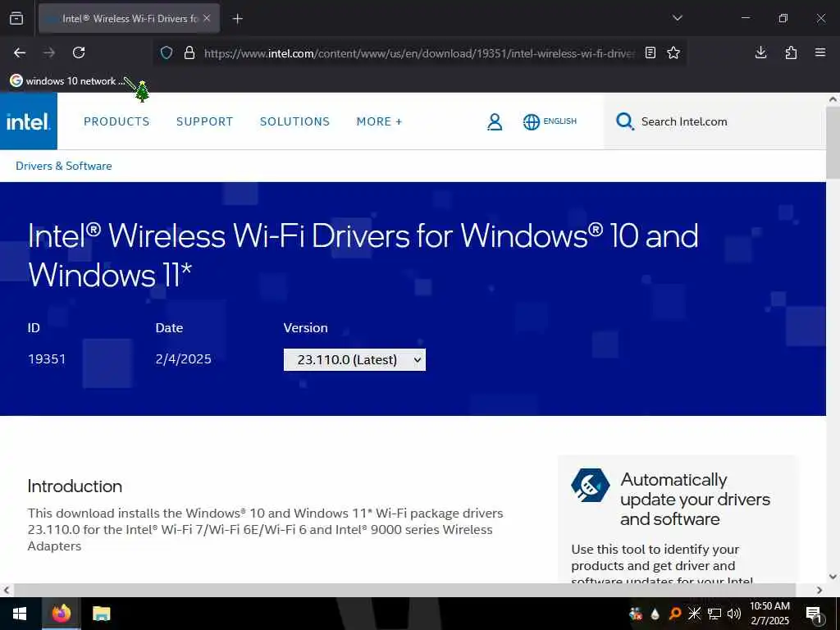Open the notification center icon
Image resolution: width=840 pixels, height=630 pixels.
click(814, 614)
